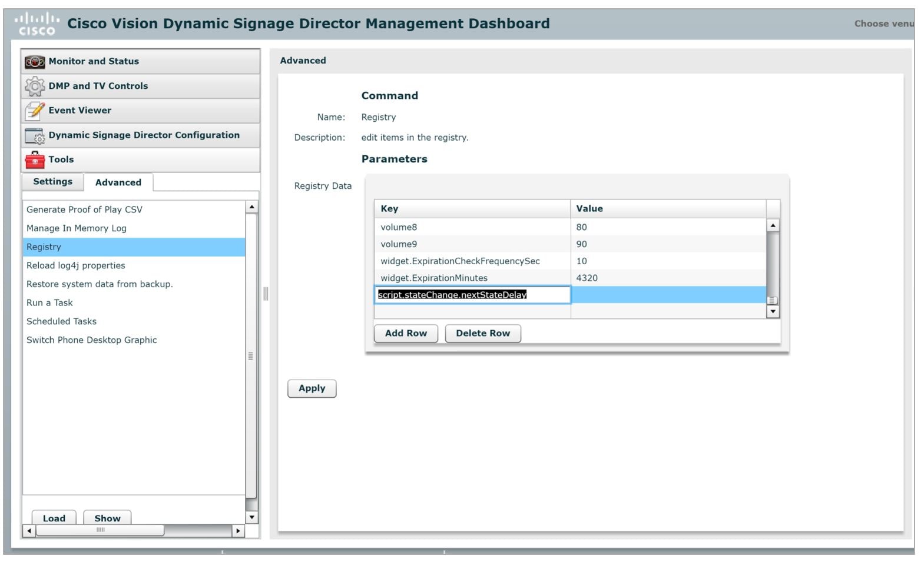
Task: Click the command list vertical scrollbar thumb
Action: [x=251, y=356]
